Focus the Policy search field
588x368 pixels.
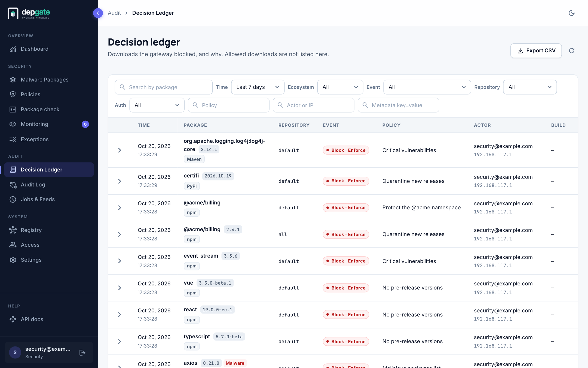(228, 105)
